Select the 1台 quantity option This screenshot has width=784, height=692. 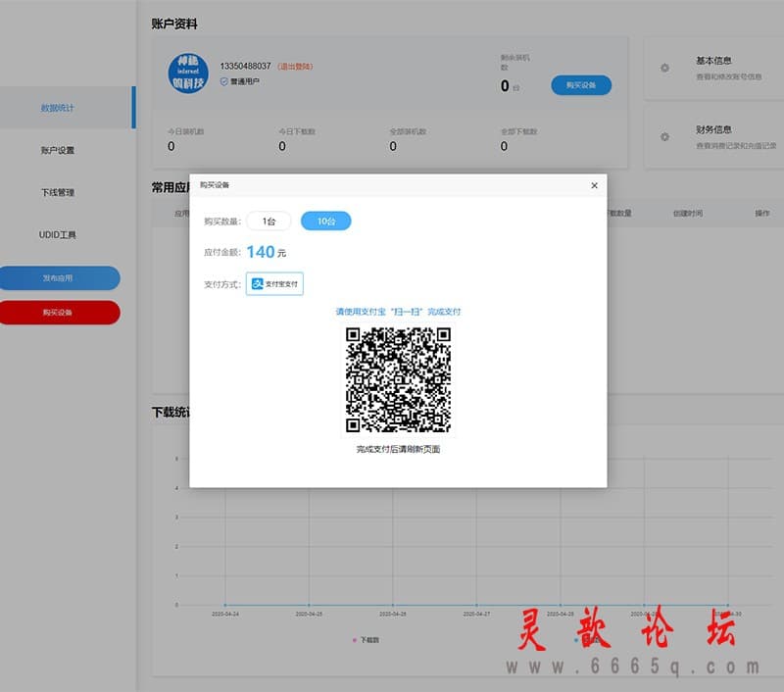pos(269,221)
